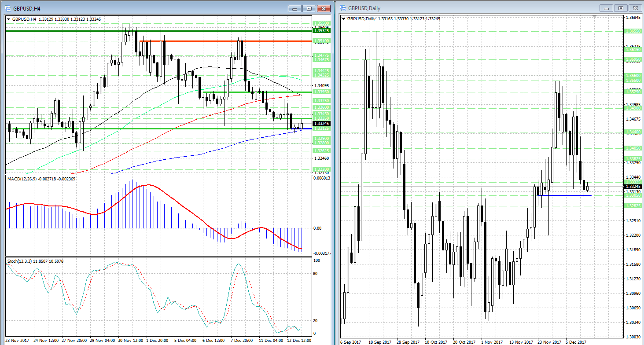Click the red MACD signal line
Image resolution: width=644 pixels, height=345 pixels.
click(176, 202)
